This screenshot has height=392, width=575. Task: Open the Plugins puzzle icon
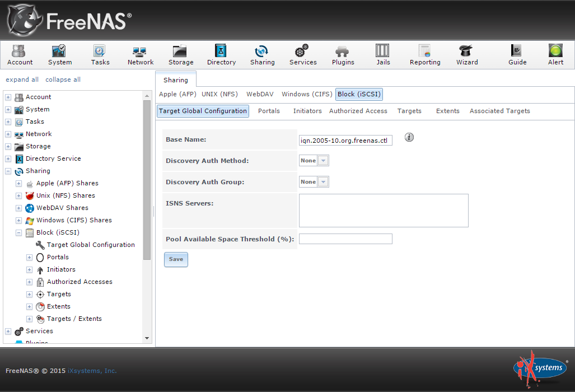[342, 52]
